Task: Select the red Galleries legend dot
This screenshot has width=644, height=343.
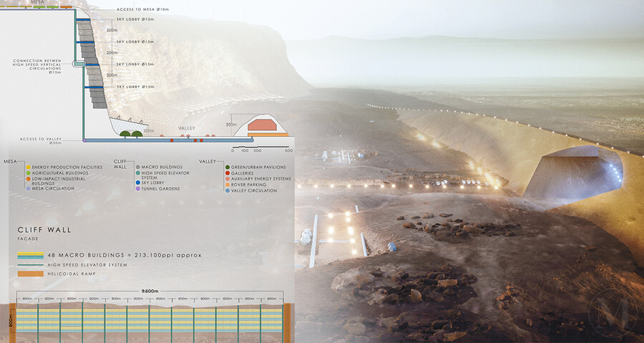Action: pos(227,173)
